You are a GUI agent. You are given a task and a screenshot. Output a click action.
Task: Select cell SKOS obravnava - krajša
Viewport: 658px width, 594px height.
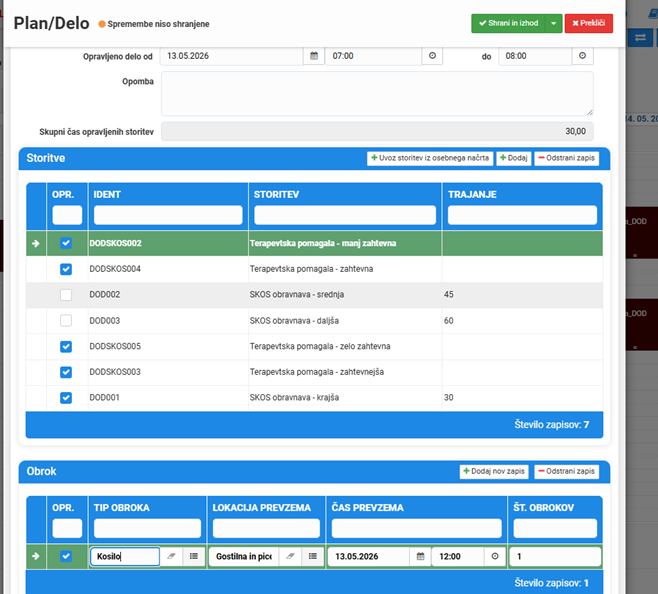[x=345, y=398]
